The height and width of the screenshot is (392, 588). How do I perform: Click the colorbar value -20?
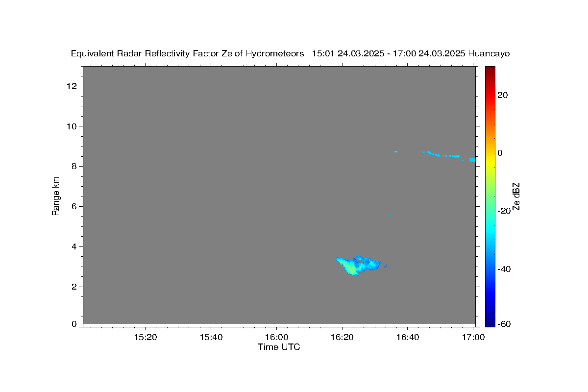pyautogui.click(x=504, y=211)
